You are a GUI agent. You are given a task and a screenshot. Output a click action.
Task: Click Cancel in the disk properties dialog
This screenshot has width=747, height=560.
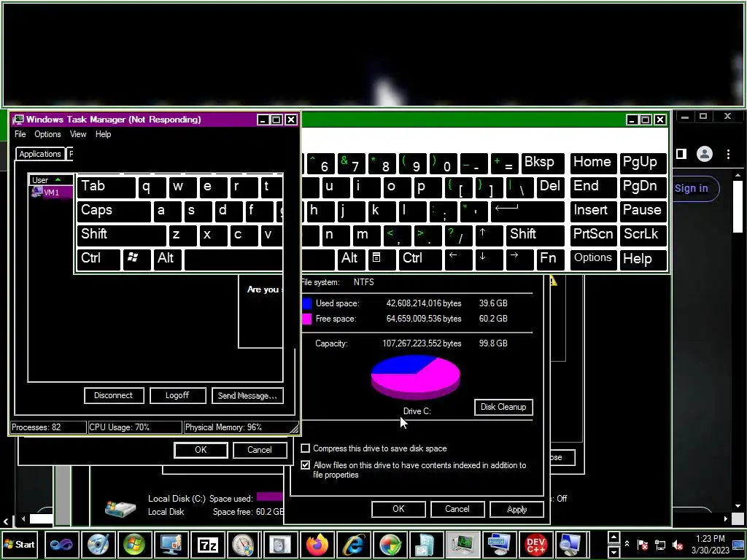point(457,509)
